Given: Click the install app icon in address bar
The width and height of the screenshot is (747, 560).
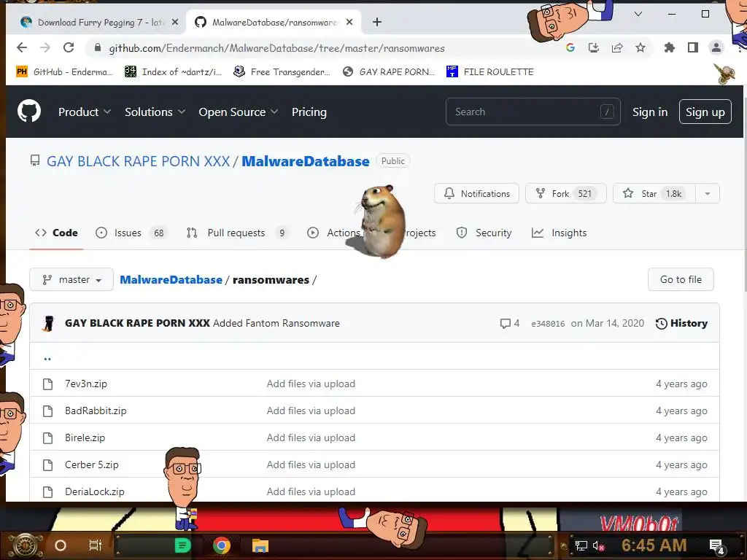Looking at the screenshot, I should point(594,47).
